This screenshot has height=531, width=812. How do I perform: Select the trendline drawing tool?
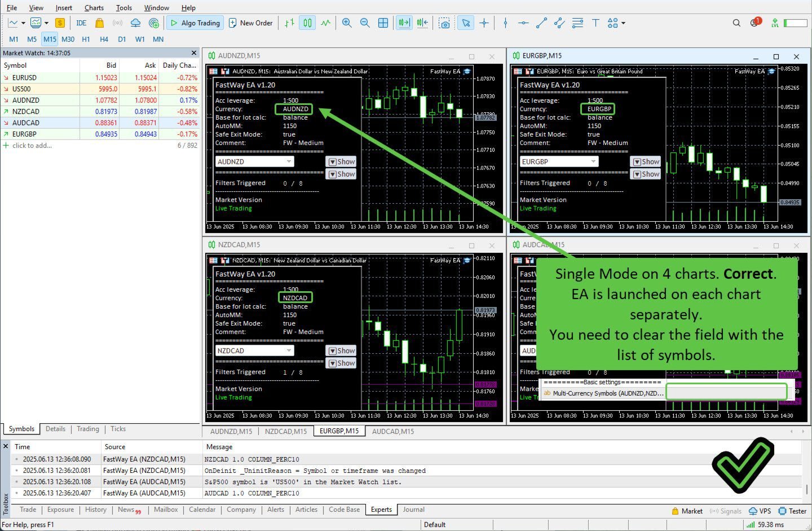(541, 23)
